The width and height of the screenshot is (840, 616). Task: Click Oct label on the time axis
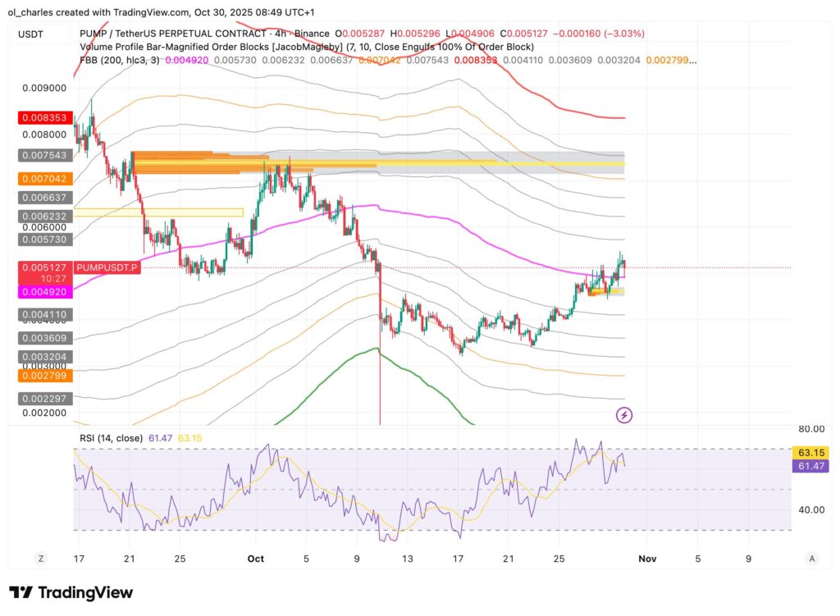(255, 558)
